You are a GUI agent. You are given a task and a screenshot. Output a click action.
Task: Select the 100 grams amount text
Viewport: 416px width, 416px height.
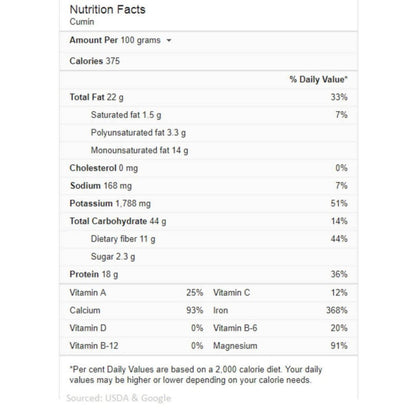coord(140,40)
